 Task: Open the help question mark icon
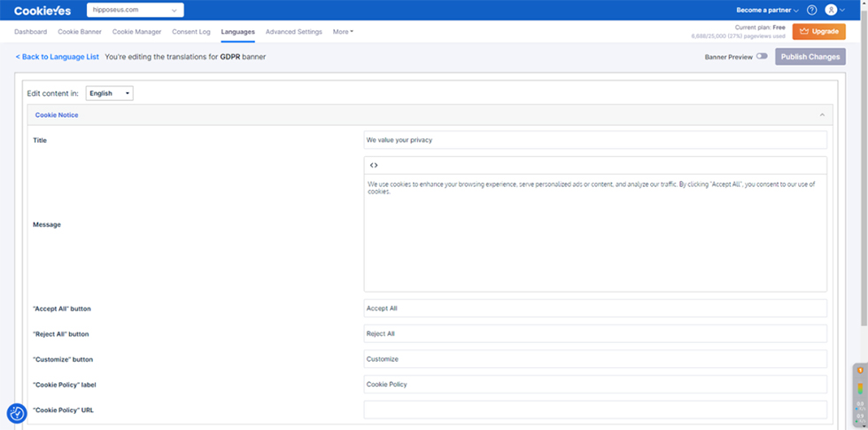pos(811,11)
